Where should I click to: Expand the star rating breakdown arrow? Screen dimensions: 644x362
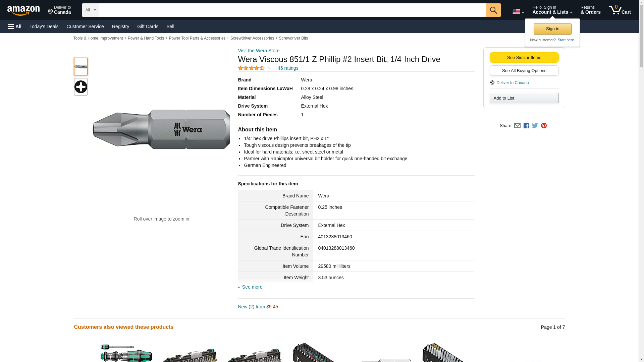(269, 68)
